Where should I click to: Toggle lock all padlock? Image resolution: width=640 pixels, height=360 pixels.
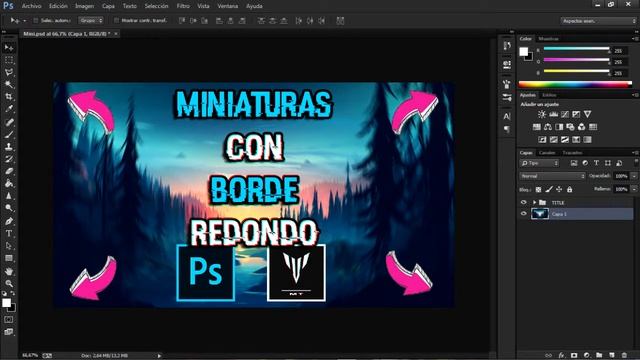point(569,189)
